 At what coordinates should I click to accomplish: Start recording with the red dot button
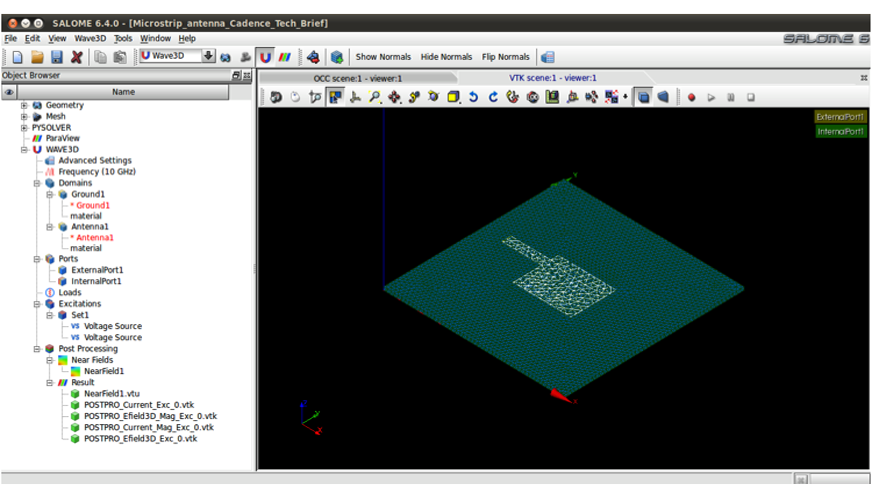pyautogui.click(x=691, y=97)
